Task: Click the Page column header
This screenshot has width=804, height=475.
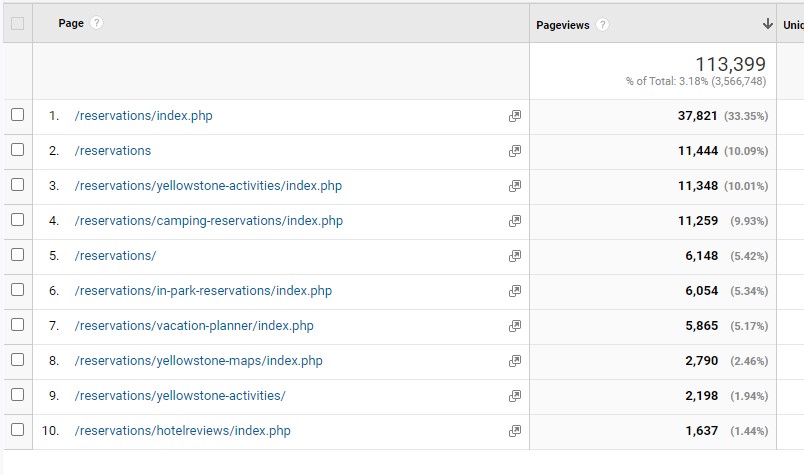Action: [71, 23]
